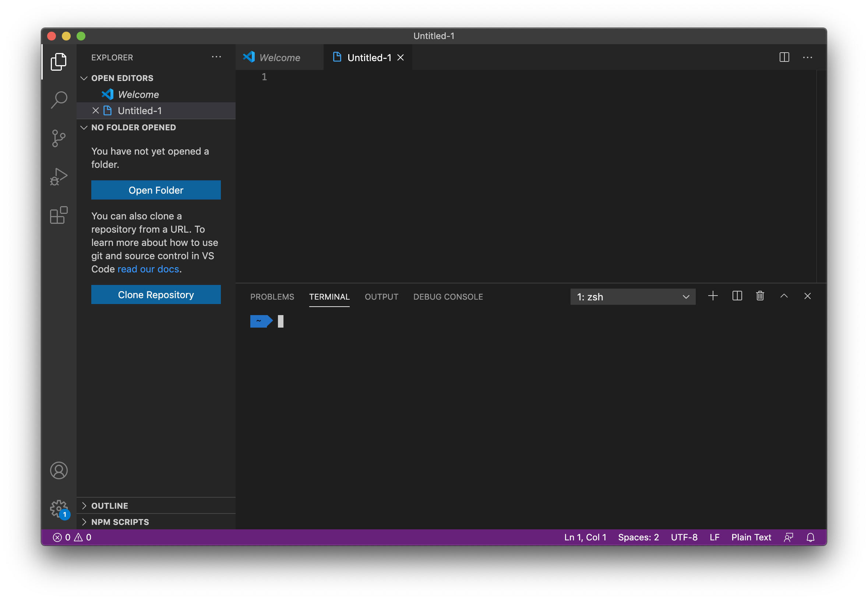868x600 pixels.
Task: Maximize panel size with chevron up
Action: click(x=784, y=296)
